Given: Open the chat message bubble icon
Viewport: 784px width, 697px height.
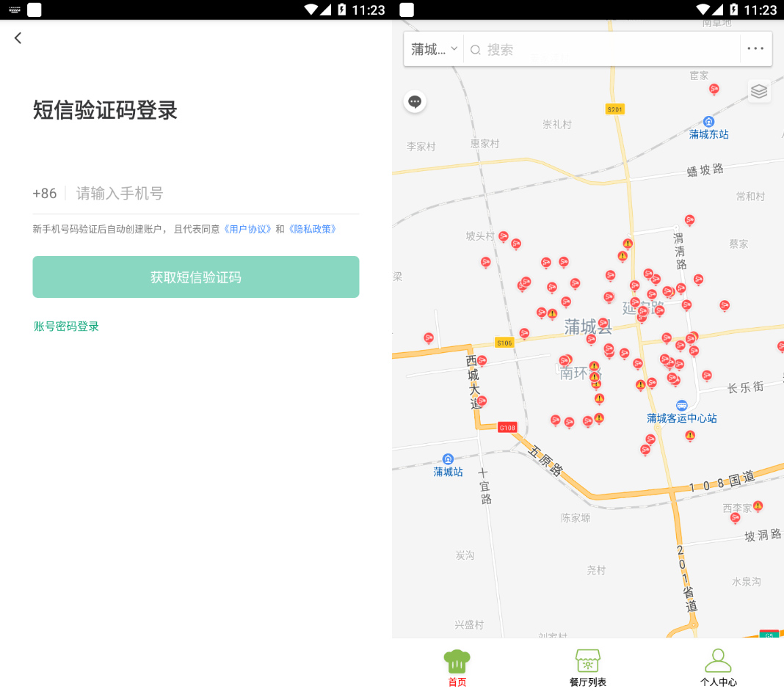Looking at the screenshot, I should (415, 101).
